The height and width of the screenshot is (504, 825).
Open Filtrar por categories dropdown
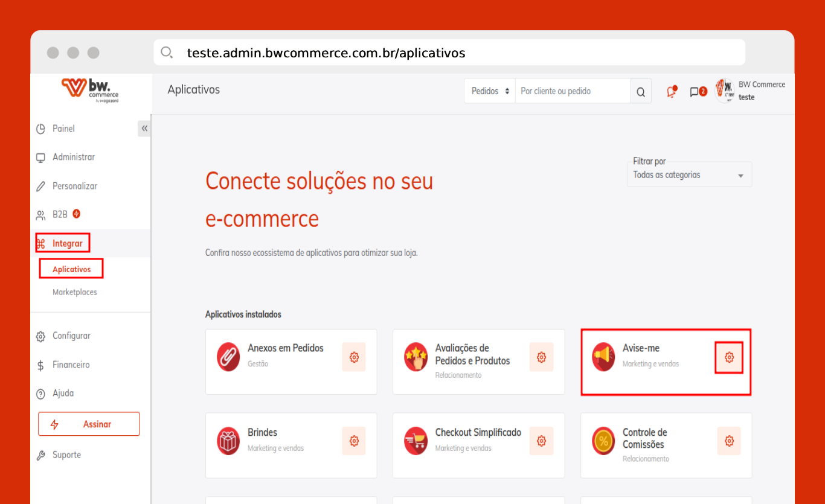click(x=690, y=175)
